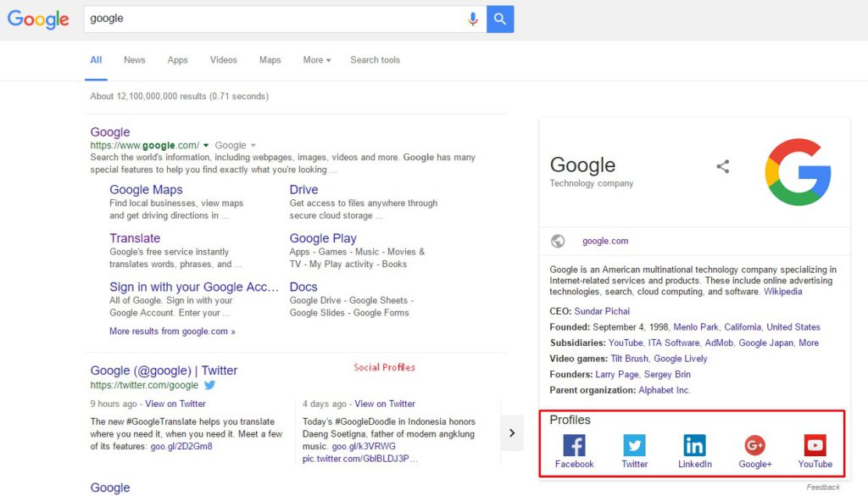Click the multicolor G logo thumbnail
The image size is (868, 496).
coord(798,171)
